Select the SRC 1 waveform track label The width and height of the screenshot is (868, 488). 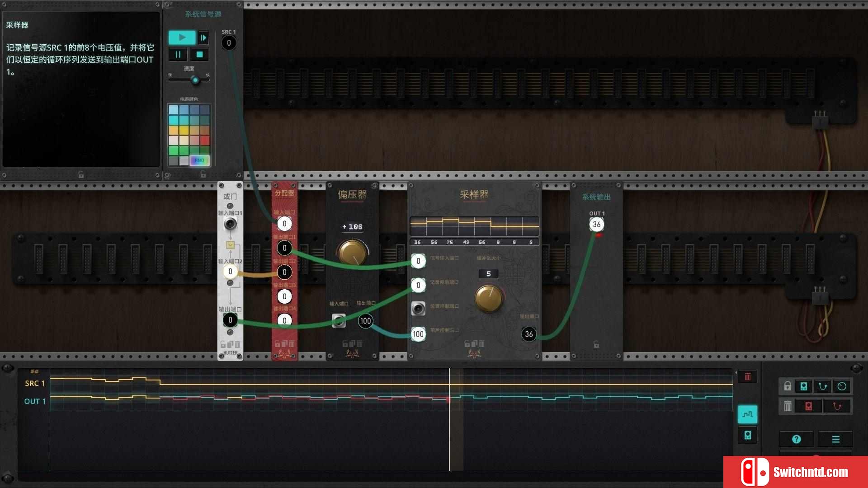coord(35,384)
